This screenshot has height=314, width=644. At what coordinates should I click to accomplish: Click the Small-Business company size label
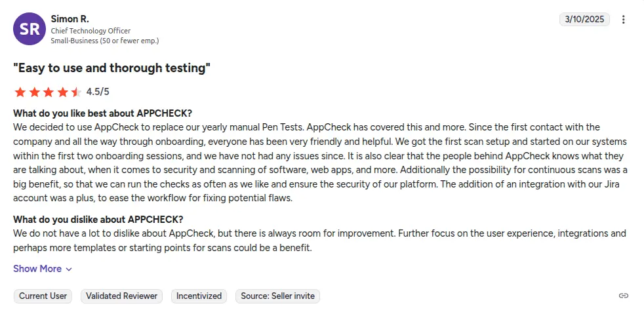(x=105, y=41)
